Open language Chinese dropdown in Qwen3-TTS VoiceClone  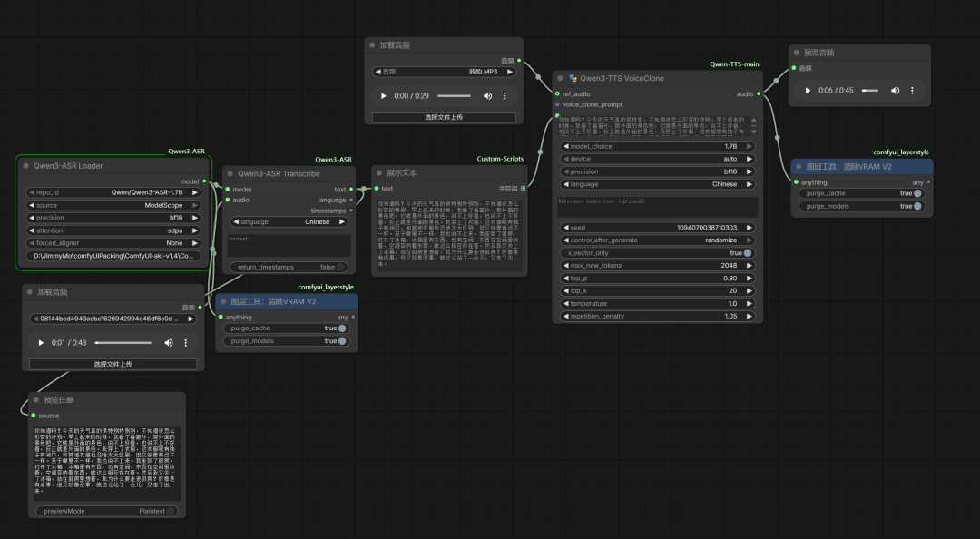[x=658, y=184]
